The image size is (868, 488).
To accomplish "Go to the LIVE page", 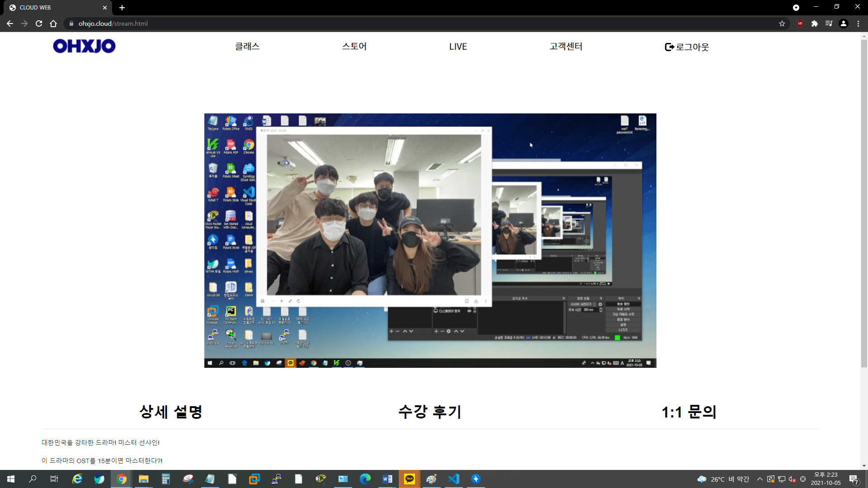I will pos(458,47).
